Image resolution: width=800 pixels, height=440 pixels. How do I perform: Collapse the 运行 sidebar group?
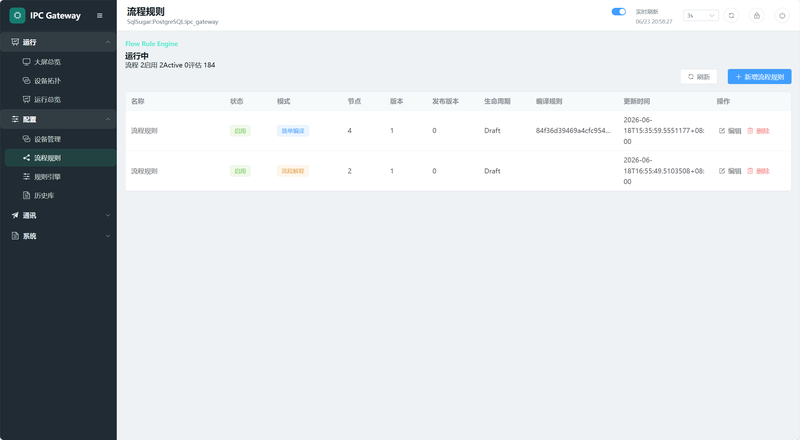pos(58,42)
